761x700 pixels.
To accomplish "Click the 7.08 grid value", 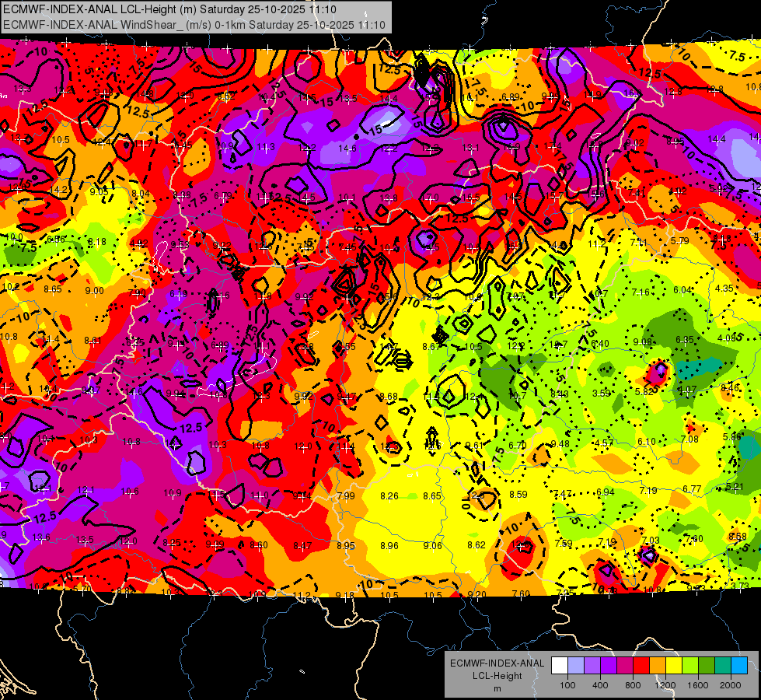I will pos(689,439).
